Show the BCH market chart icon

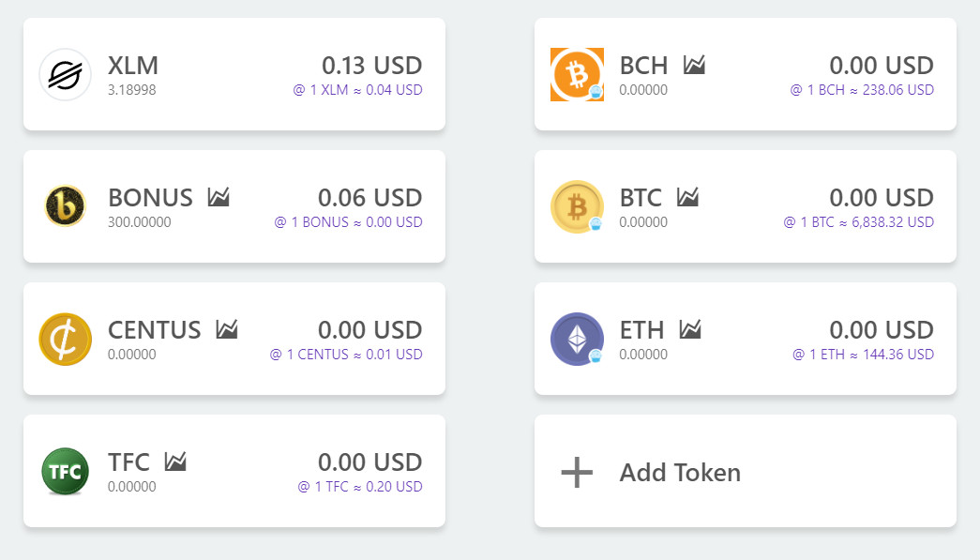pos(694,66)
